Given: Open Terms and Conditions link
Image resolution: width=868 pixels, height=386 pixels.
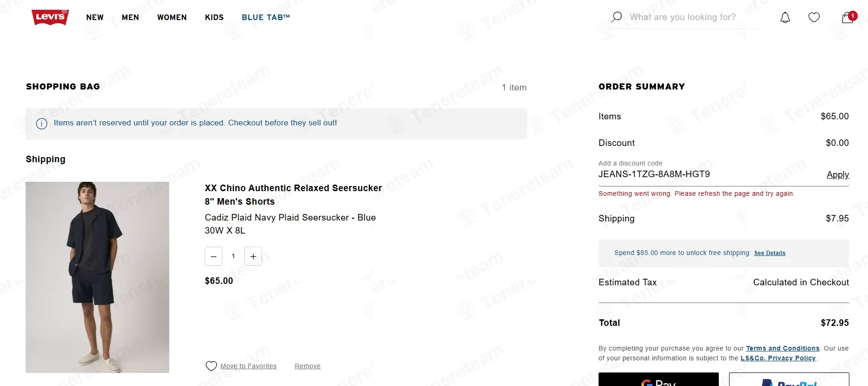Looking at the screenshot, I should 783,348.
